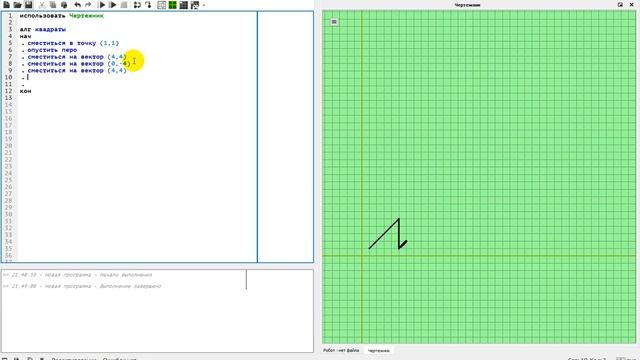
Task: Step into with the loop arrows icon
Action: point(137,5)
